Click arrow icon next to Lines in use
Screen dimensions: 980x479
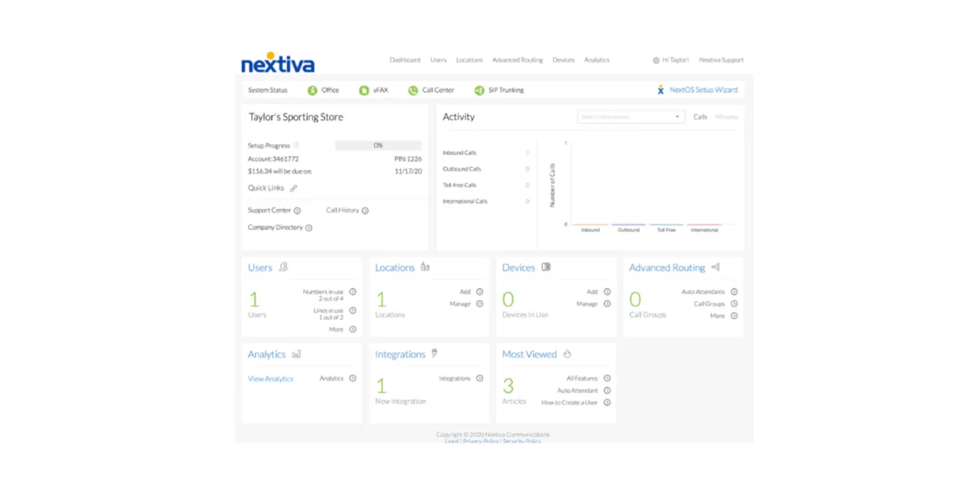(353, 310)
